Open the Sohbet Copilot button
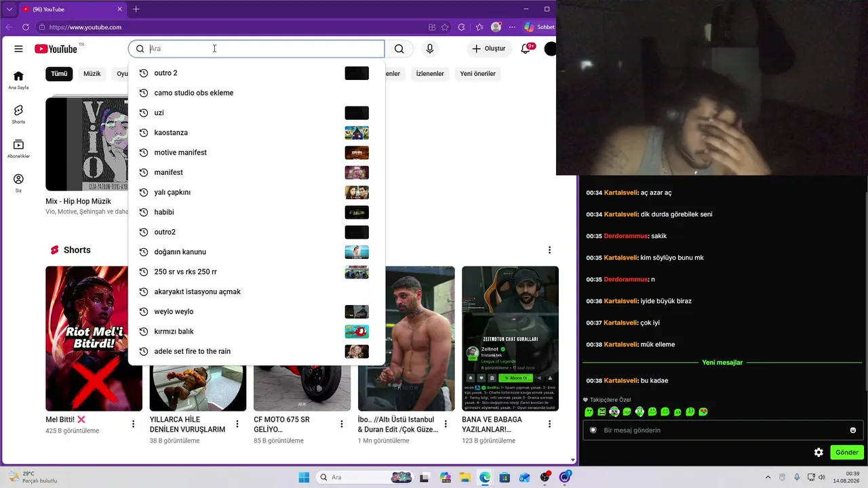Screen dimensions: 868x488 coord(539,27)
